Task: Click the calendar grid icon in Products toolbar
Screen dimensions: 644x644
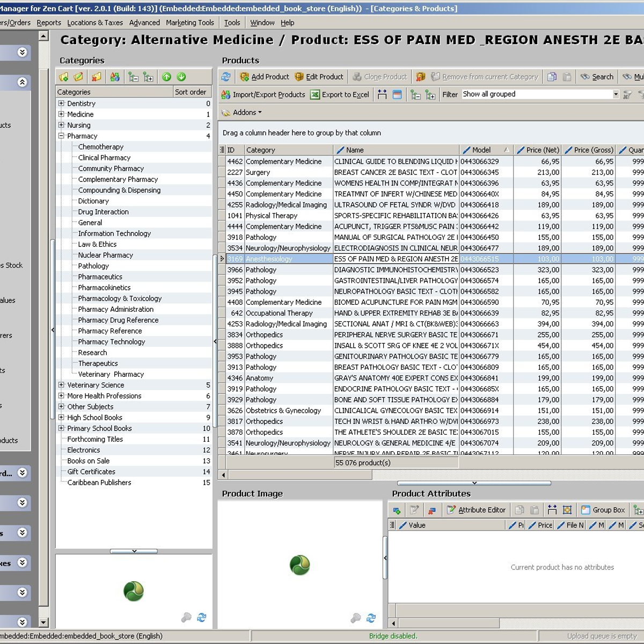Action: [397, 94]
